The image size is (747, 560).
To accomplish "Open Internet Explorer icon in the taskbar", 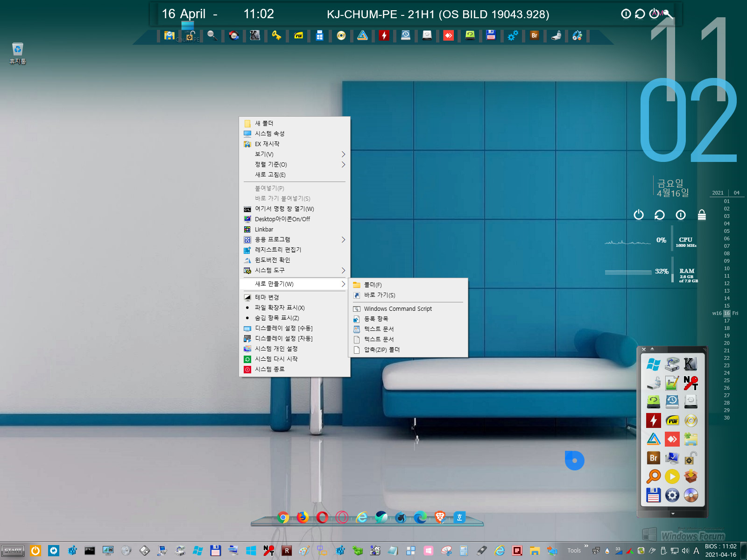I will [500, 551].
